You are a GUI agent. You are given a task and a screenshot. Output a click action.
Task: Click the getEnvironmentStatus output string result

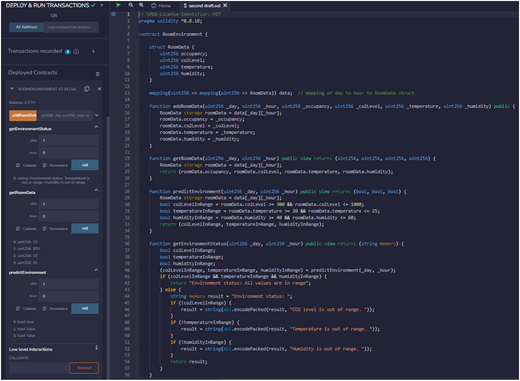(51, 180)
